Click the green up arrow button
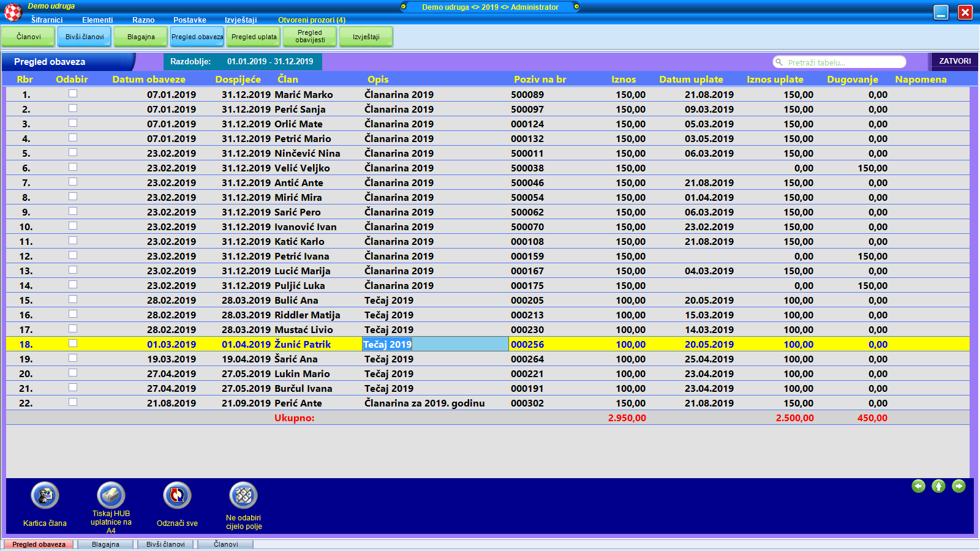980x551 pixels. pyautogui.click(x=938, y=486)
